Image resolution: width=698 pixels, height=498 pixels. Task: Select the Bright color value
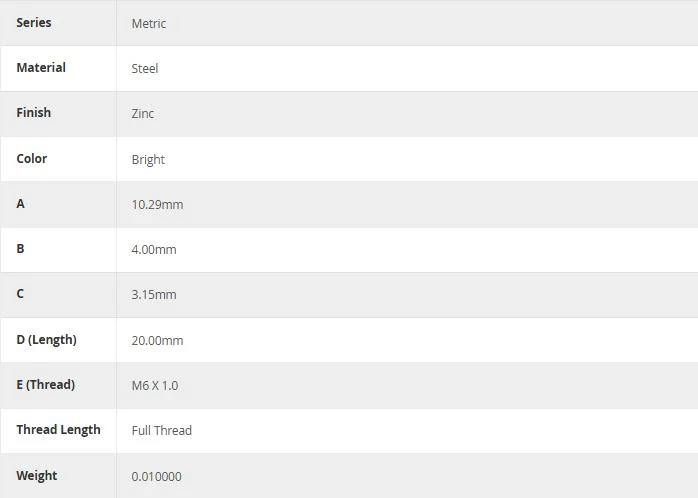pos(148,160)
